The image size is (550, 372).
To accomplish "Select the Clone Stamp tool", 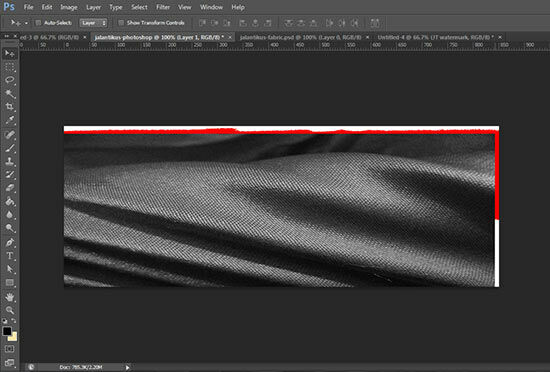I will tap(9, 161).
